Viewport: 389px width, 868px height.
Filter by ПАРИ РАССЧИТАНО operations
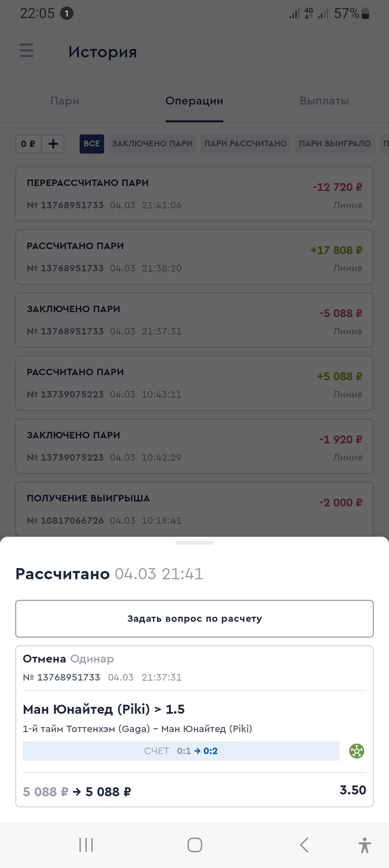click(245, 144)
